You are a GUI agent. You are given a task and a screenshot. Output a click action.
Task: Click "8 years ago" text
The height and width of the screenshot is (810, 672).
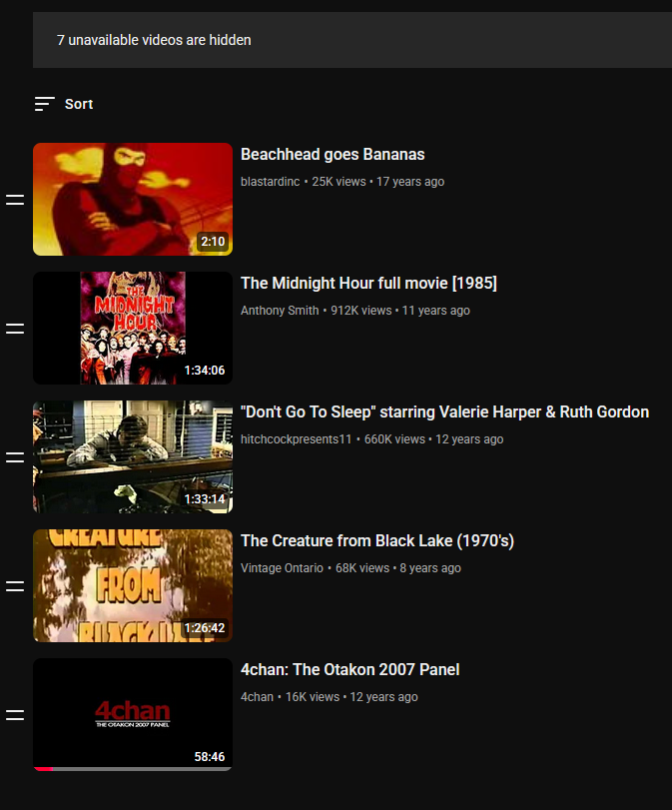(430, 568)
